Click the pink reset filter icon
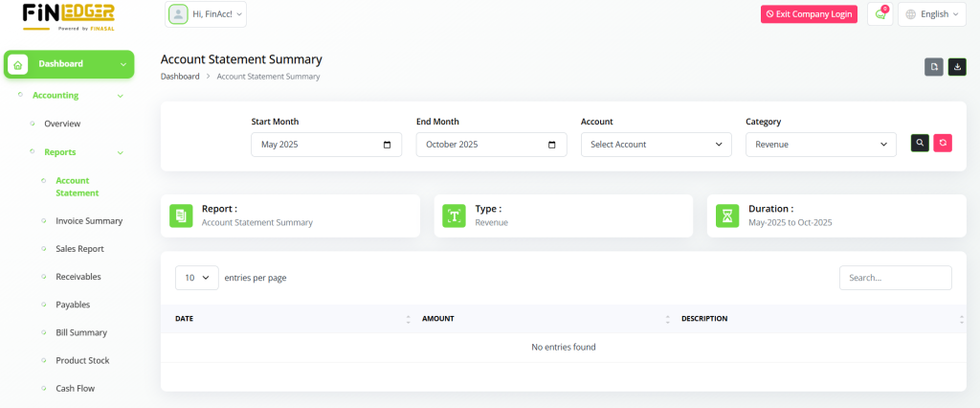 [943, 143]
